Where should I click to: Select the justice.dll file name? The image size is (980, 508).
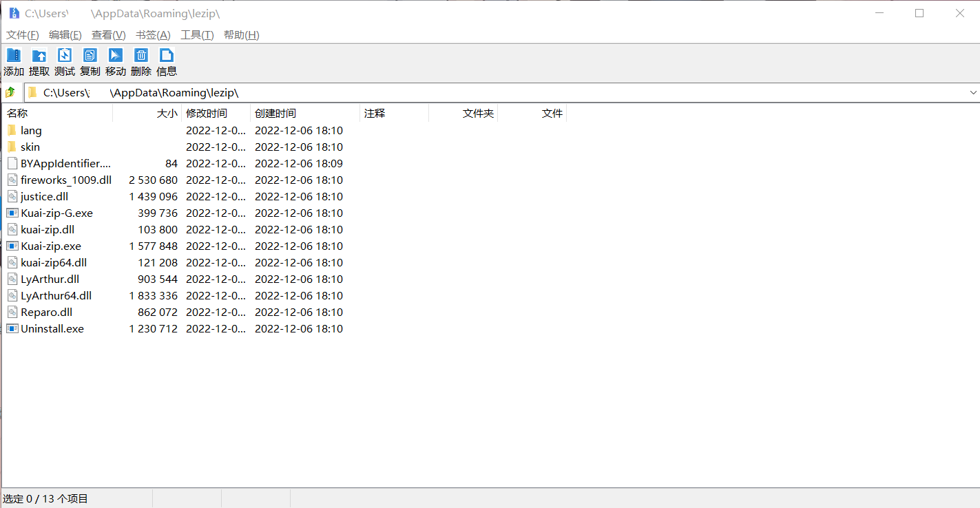(44, 196)
